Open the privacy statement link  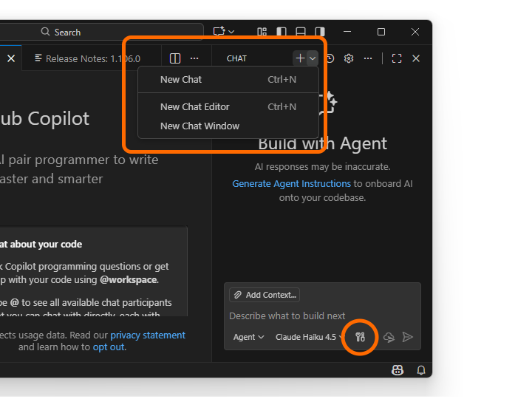(x=148, y=335)
